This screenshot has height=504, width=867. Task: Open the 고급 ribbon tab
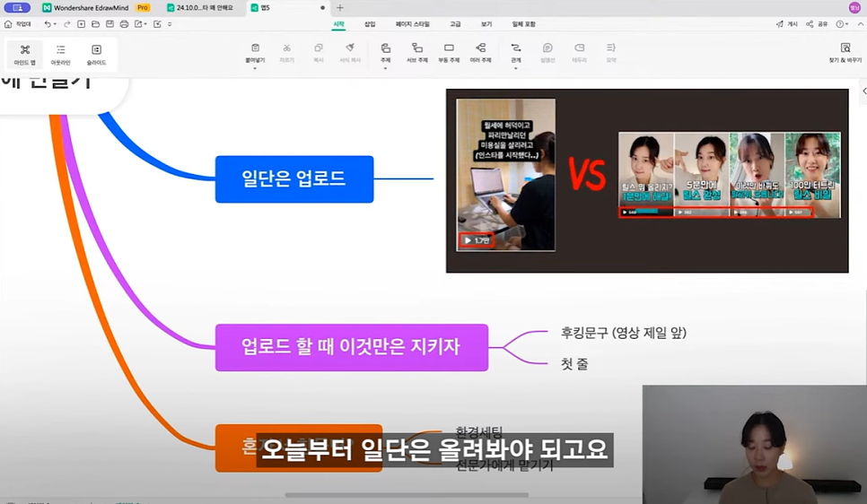point(455,24)
